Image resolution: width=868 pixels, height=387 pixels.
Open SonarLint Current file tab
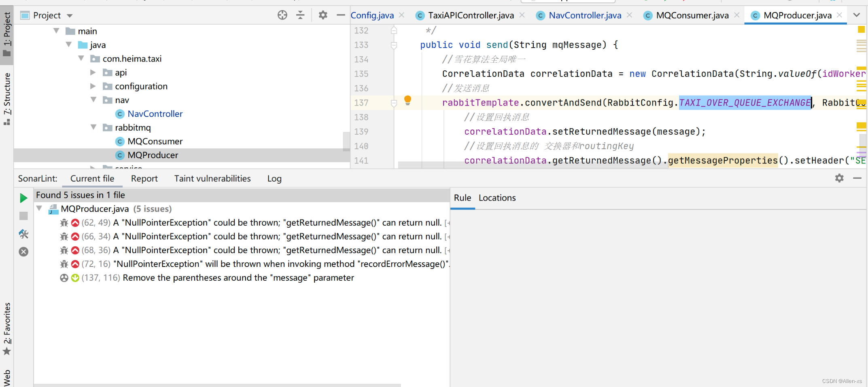point(92,178)
